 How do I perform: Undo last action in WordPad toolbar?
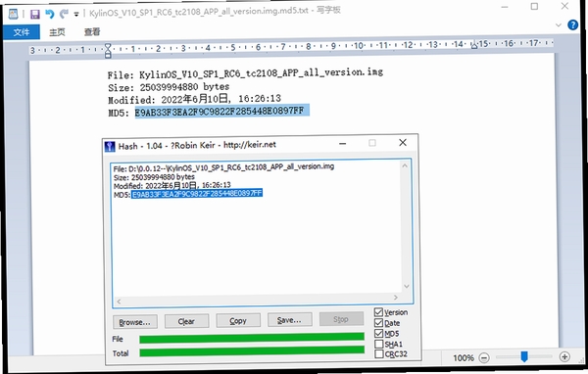coord(50,14)
